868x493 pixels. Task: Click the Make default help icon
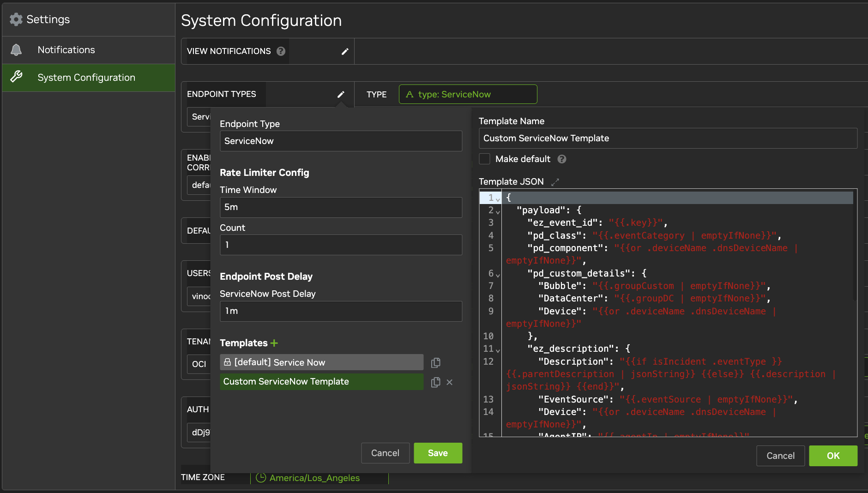point(562,159)
